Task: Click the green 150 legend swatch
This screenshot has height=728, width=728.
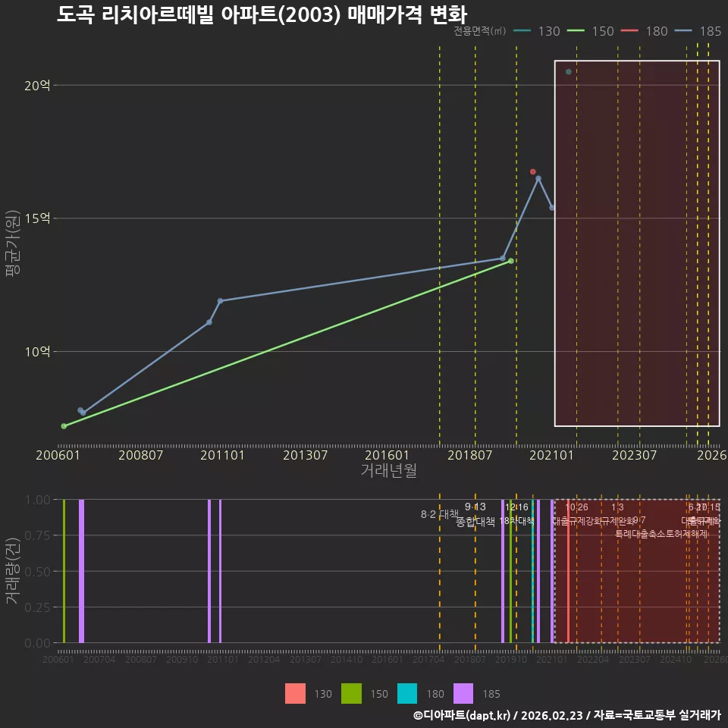Action: [351, 694]
